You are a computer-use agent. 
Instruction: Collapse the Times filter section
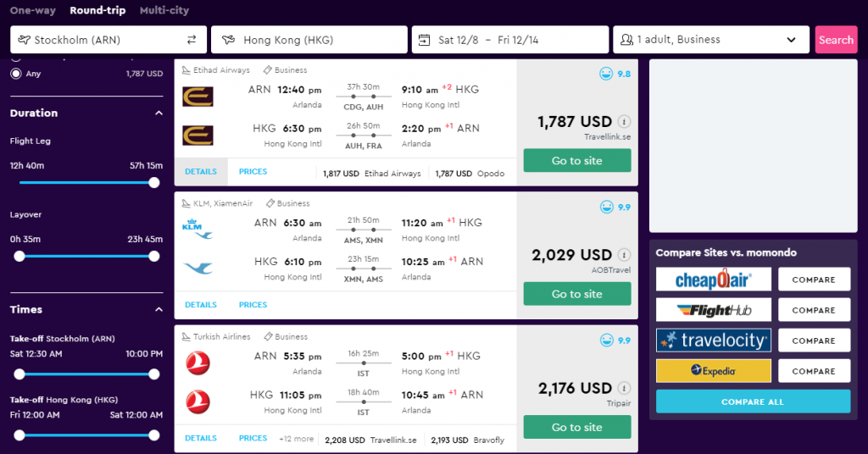coord(159,309)
